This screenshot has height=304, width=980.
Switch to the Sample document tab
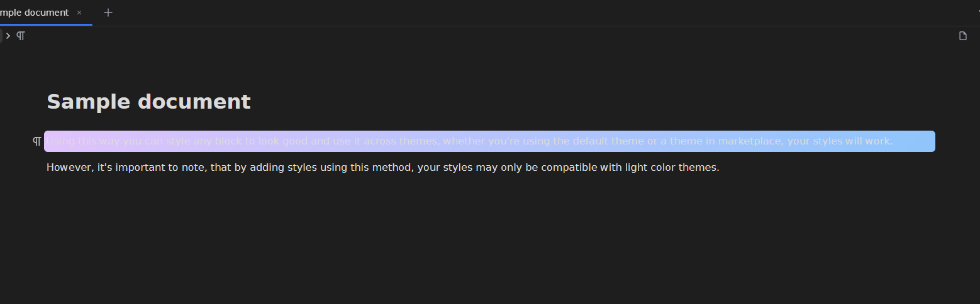coord(35,13)
